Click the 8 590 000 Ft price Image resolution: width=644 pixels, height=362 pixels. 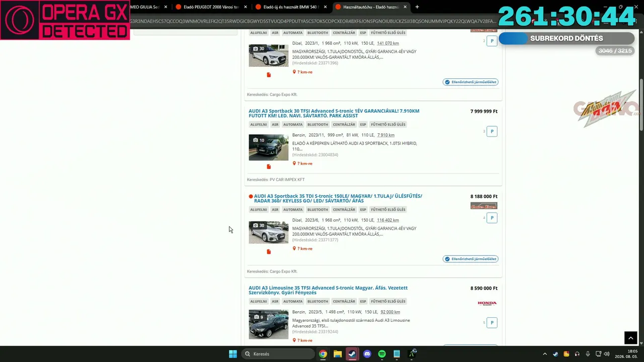(x=484, y=288)
